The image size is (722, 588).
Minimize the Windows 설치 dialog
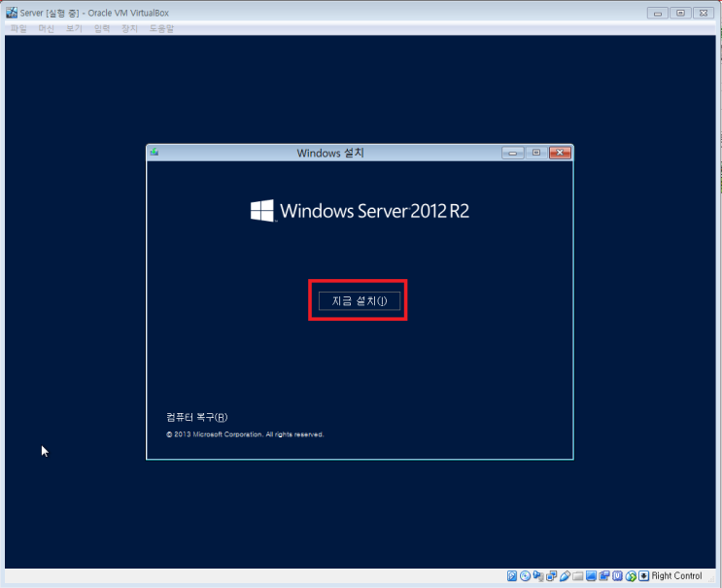pyautogui.click(x=512, y=153)
